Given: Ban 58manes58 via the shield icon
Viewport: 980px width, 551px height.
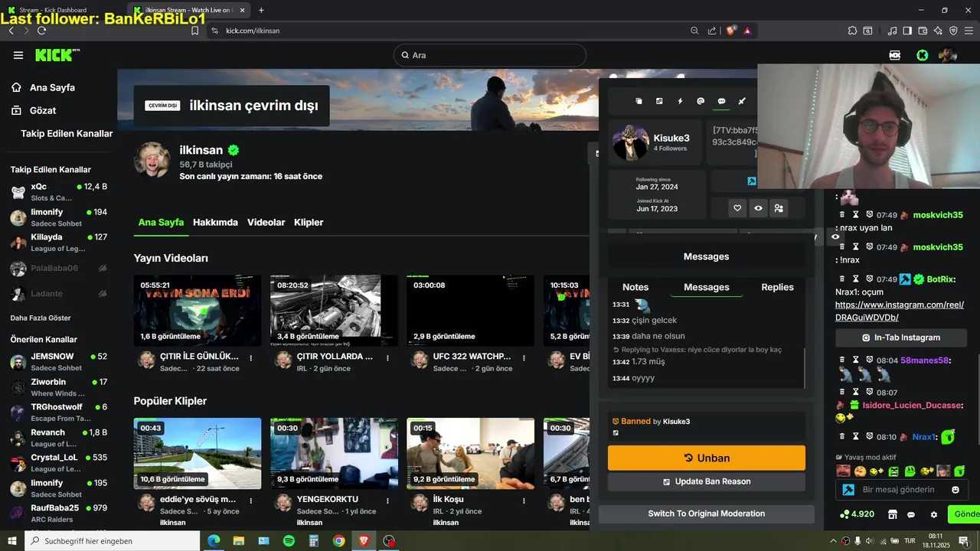Looking at the screenshot, I should 870,360.
